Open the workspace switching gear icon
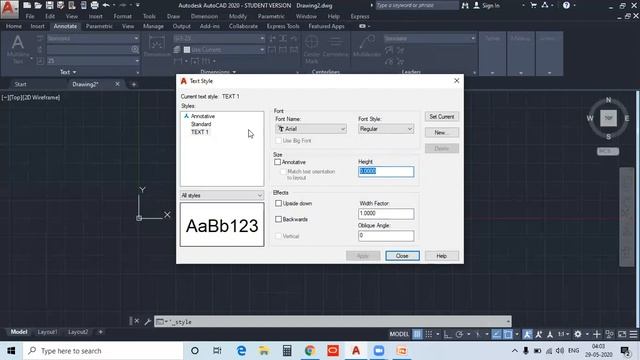640x360 pixels. click(578, 334)
